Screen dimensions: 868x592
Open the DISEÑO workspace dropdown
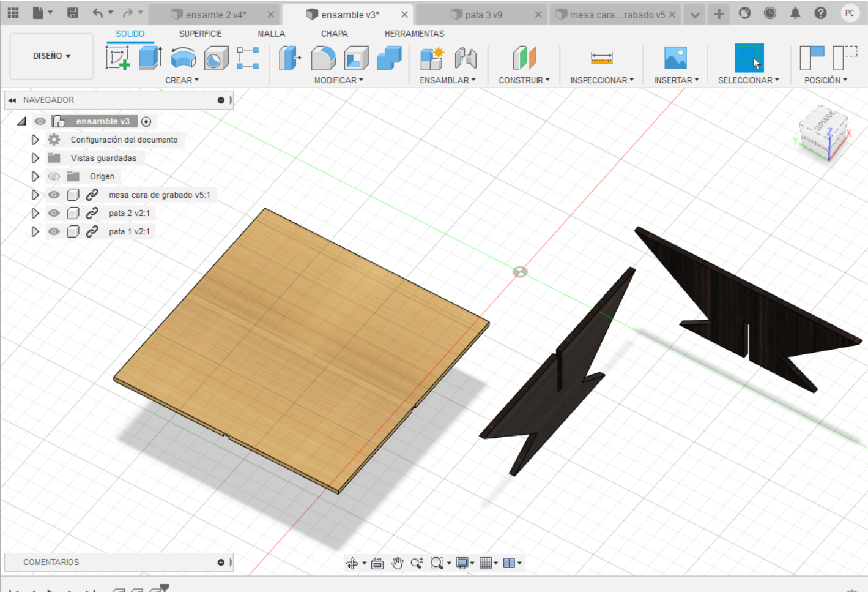pyautogui.click(x=52, y=56)
